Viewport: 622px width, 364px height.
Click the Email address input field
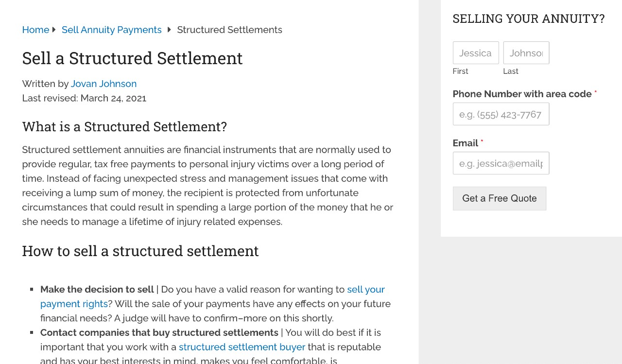(501, 163)
